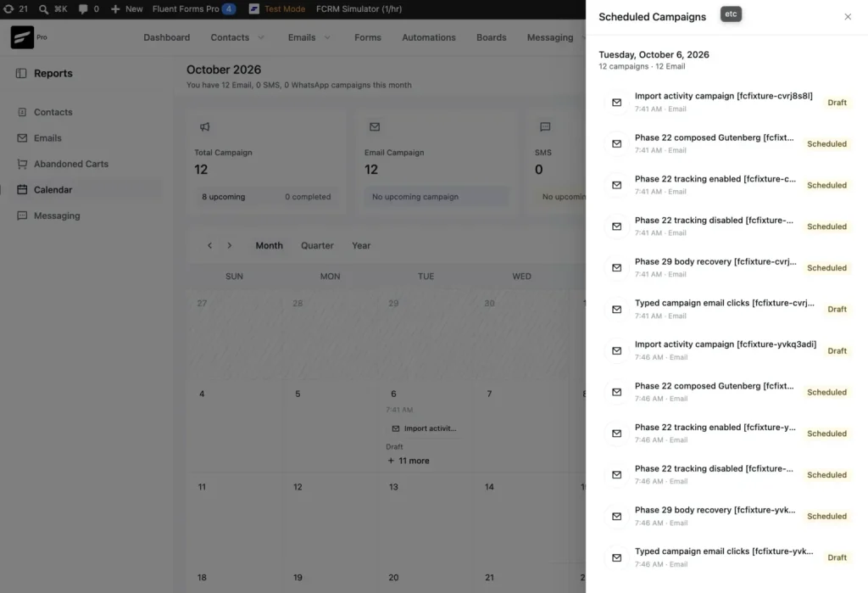Click the 8 upcoming count
The width and height of the screenshot is (868, 593).
[x=223, y=197]
